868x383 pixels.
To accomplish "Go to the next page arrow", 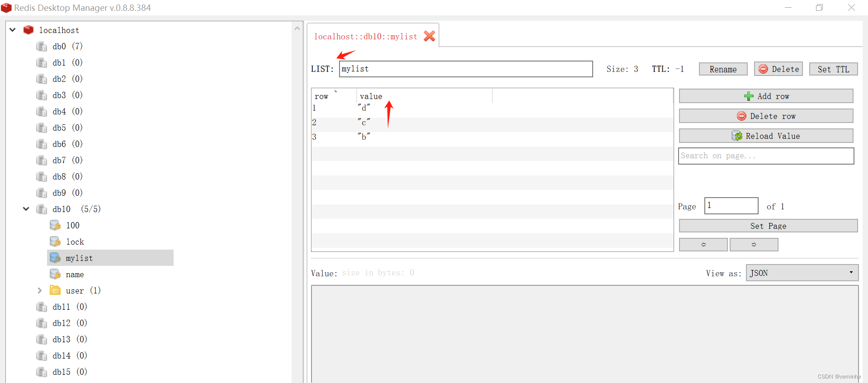I will click(754, 244).
